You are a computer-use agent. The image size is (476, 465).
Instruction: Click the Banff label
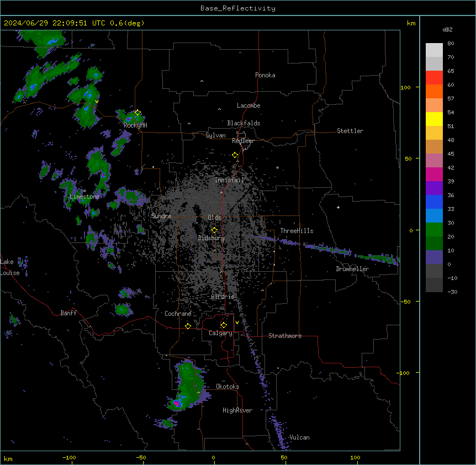(68, 313)
